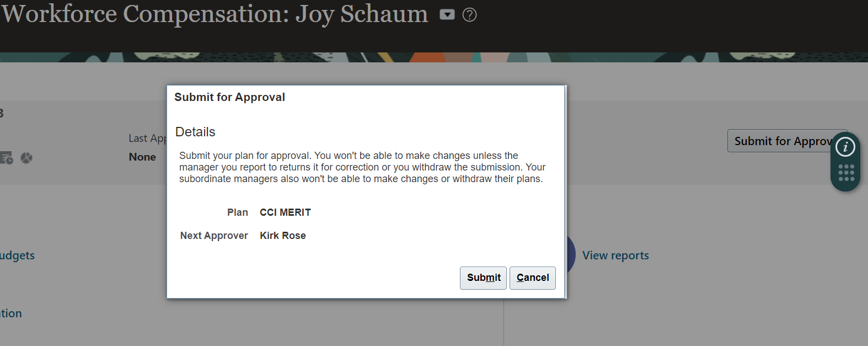Open the View reports link
Image resolution: width=868 pixels, height=346 pixels.
click(615, 255)
